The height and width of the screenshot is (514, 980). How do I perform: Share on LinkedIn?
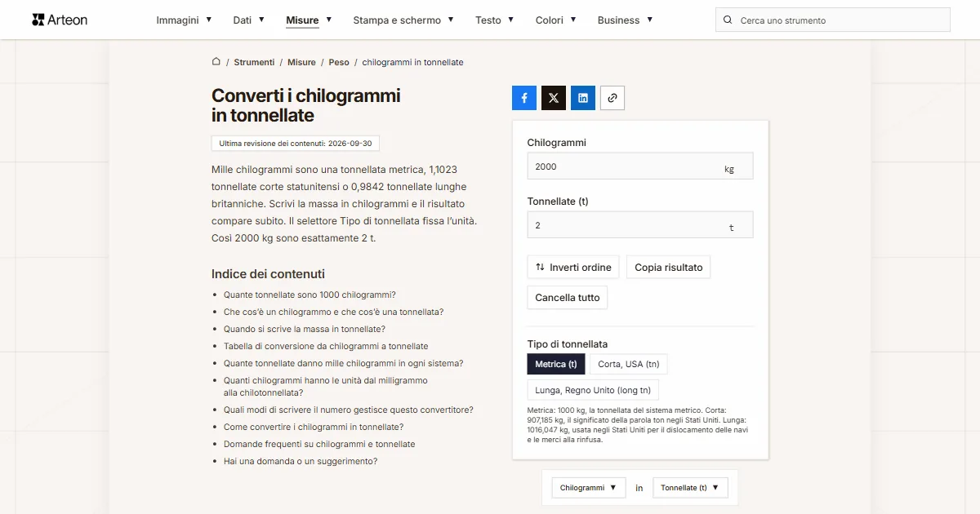click(583, 98)
